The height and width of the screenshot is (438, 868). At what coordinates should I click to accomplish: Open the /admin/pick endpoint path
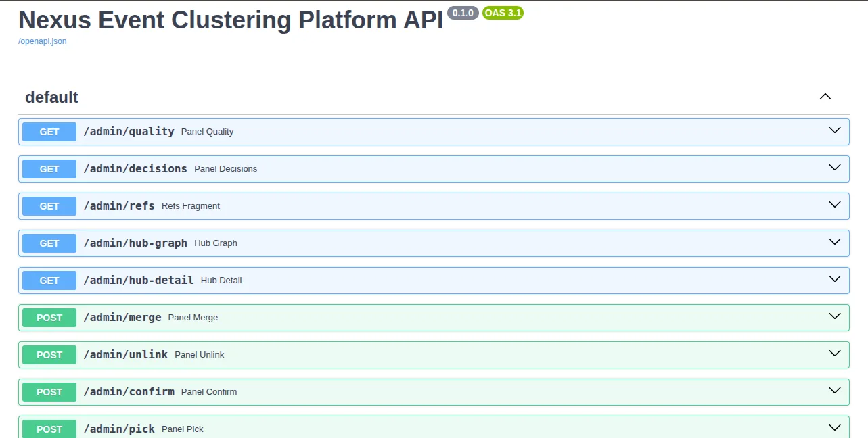(x=119, y=429)
